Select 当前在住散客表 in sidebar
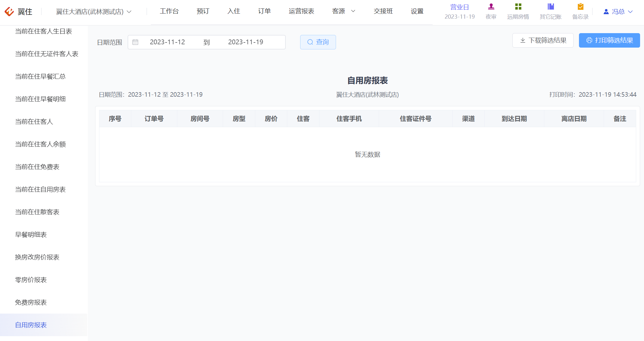Screen dimensions: 644x341 point(44,212)
